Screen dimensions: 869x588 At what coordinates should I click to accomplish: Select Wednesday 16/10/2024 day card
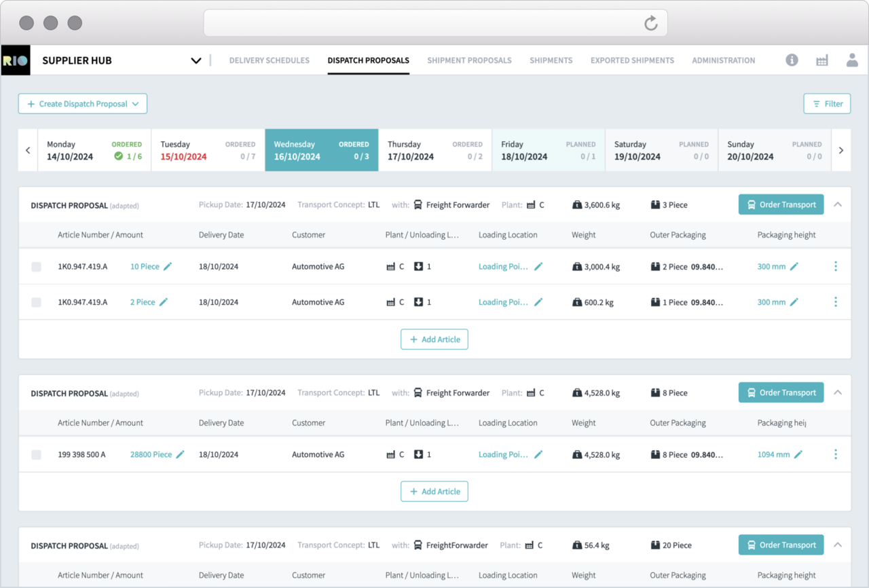click(x=322, y=150)
